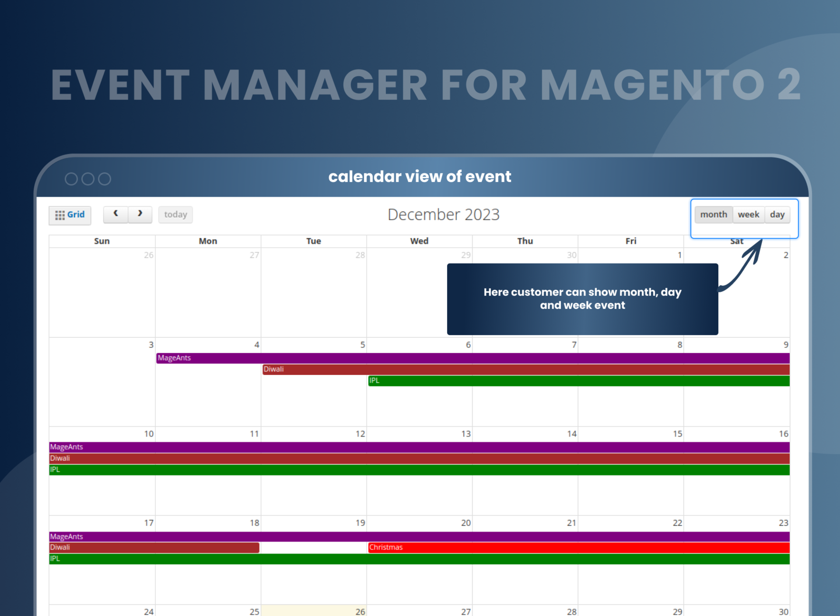
Task: Open IPL event in week of December 17
Action: (419, 558)
